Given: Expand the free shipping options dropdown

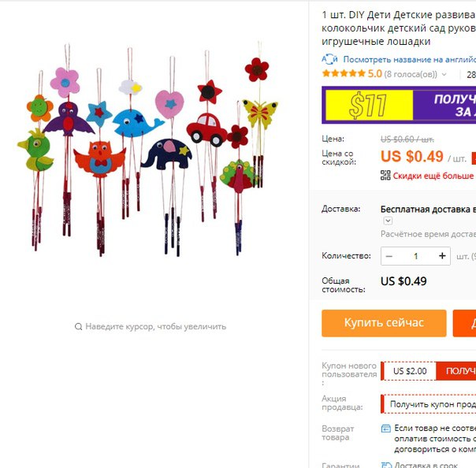Looking at the screenshot, I should click(388, 221).
